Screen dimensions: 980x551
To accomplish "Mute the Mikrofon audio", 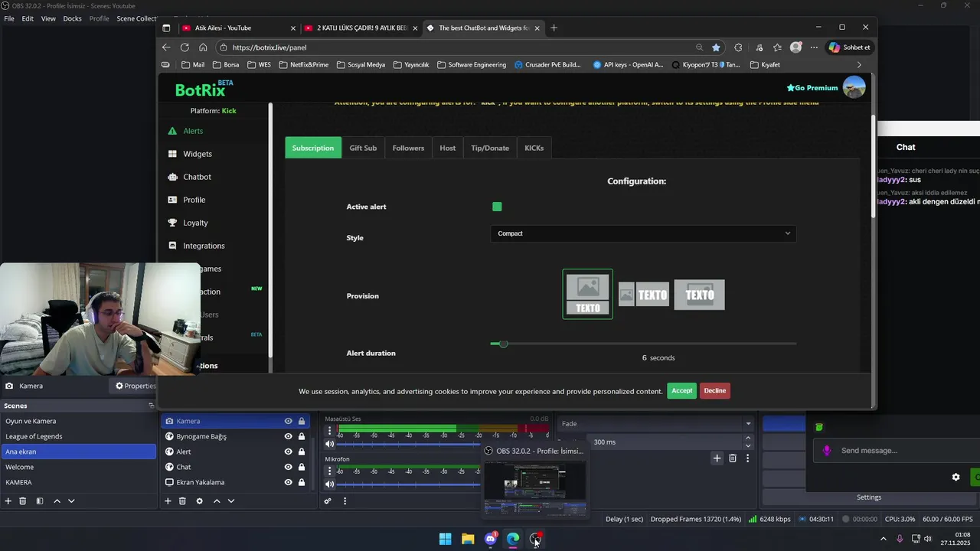I will 330,484.
